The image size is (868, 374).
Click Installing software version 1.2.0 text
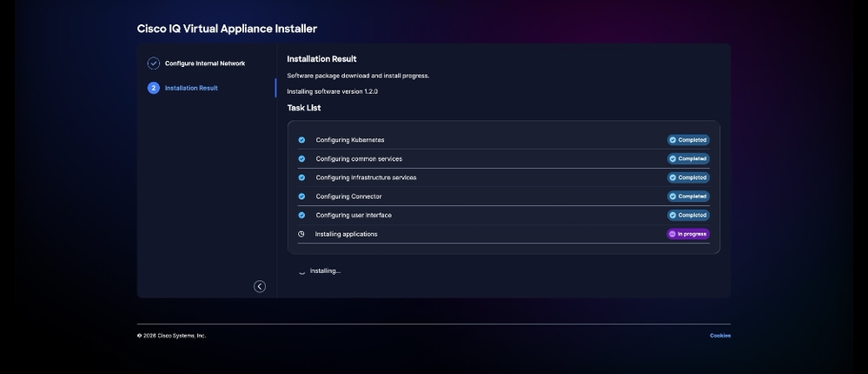pyautogui.click(x=332, y=91)
